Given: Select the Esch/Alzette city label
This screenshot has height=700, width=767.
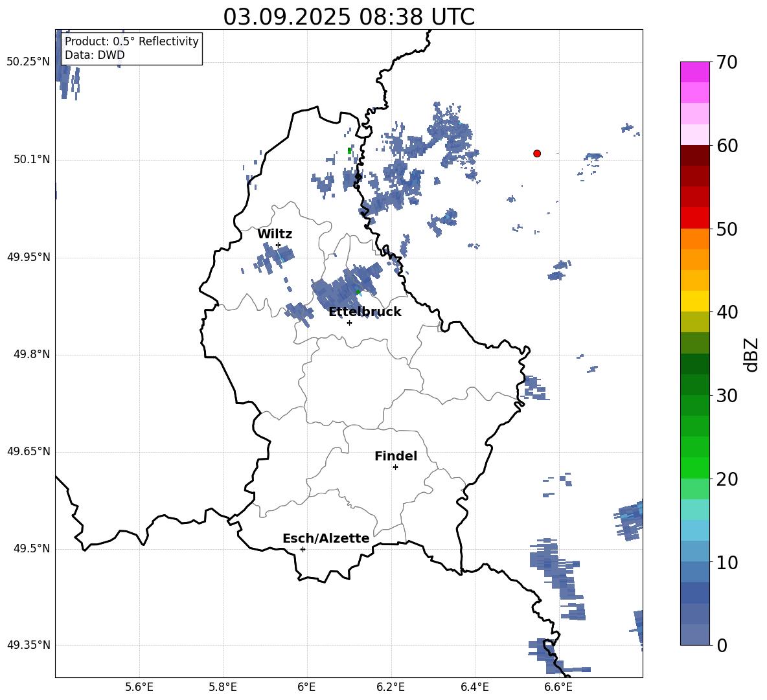Looking at the screenshot, I should pyautogui.click(x=326, y=538).
